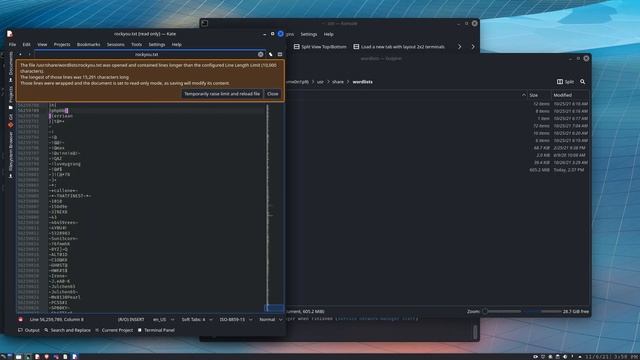The height and width of the screenshot is (360, 640).
Task: Expand the first Konsole toolbar overflow chevron
Action: pyautogui.click(x=460, y=47)
